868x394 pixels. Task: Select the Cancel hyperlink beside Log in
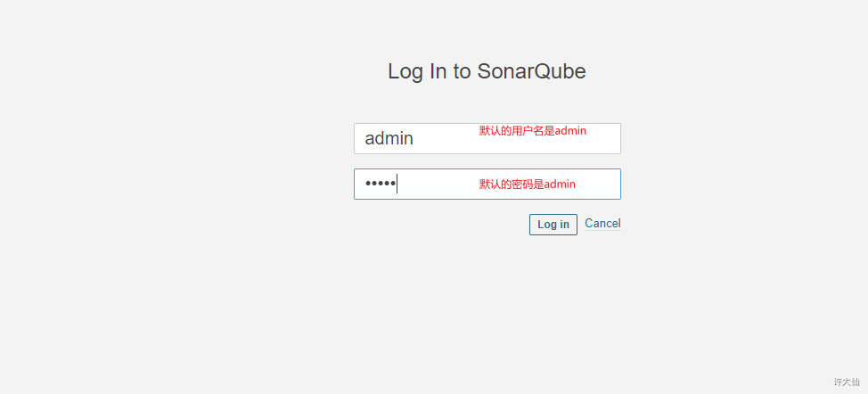[602, 224]
